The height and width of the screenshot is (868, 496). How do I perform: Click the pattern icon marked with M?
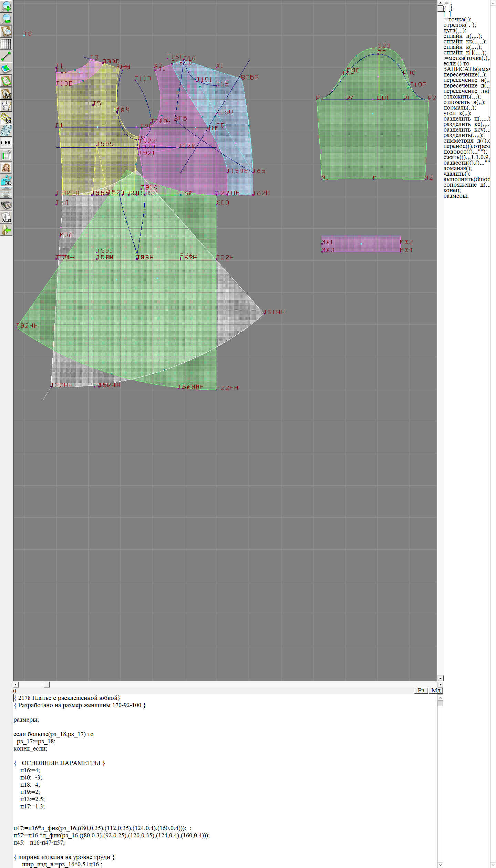pyautogui.click(x=6, y=93)
